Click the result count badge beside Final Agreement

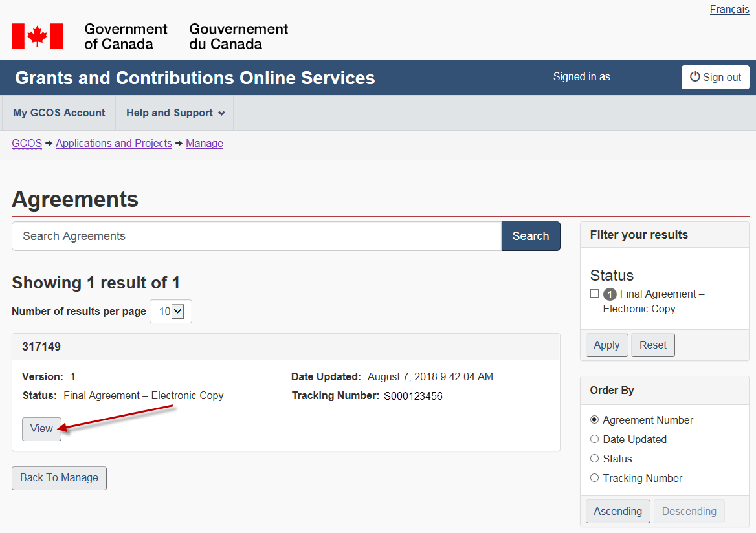[x=610, y=294]
